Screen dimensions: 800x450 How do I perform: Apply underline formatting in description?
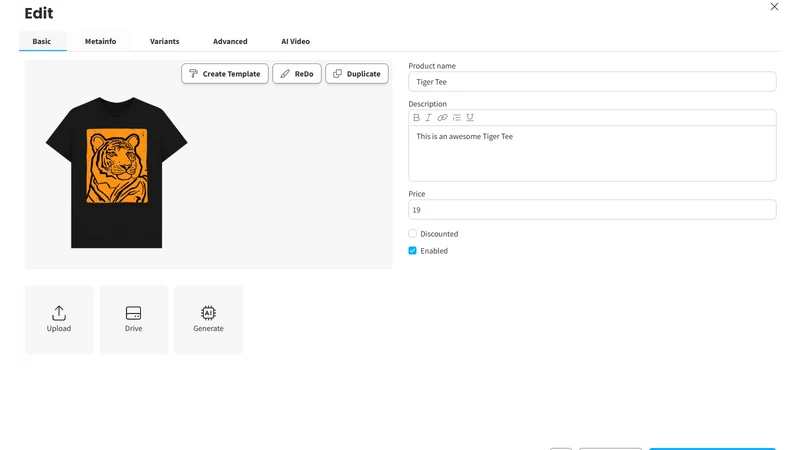(470, 117)
